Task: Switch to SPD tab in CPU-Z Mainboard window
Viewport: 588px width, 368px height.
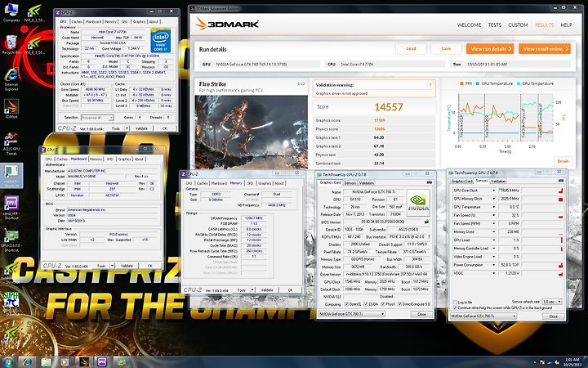Action: [110, 159]
